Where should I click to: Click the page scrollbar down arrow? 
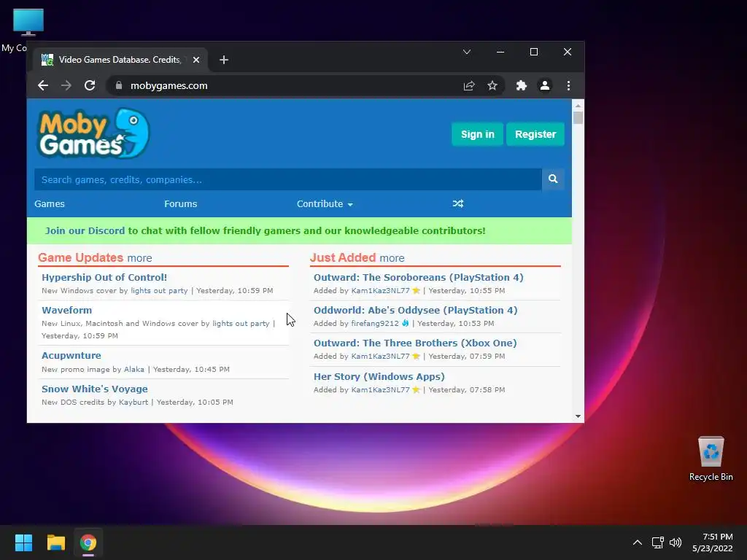tap(578, 416)
